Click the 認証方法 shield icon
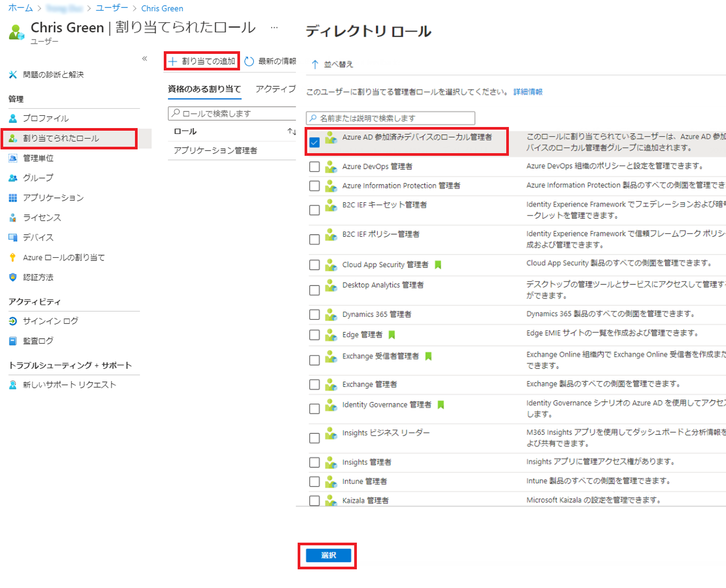Screen dimensions: 726x588 (x=13, y=277)
